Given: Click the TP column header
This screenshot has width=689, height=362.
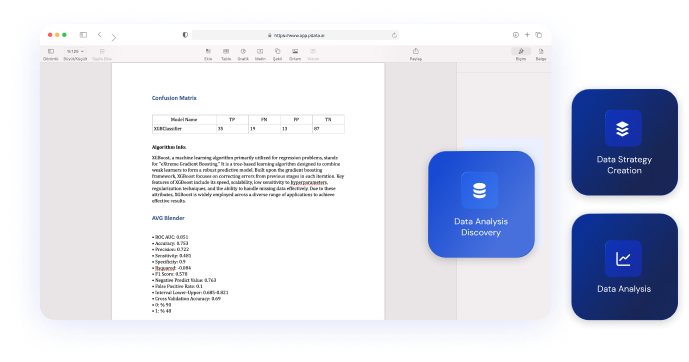Looking at the screenshot, I should coord(232,119).
